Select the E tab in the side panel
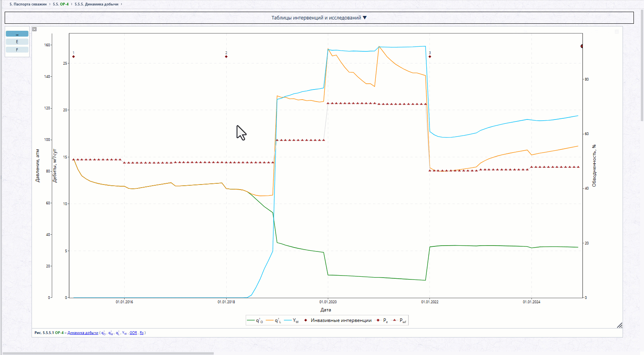Viewport: 644px width, 355px height. pyautogui.click(x=17, y=42)
